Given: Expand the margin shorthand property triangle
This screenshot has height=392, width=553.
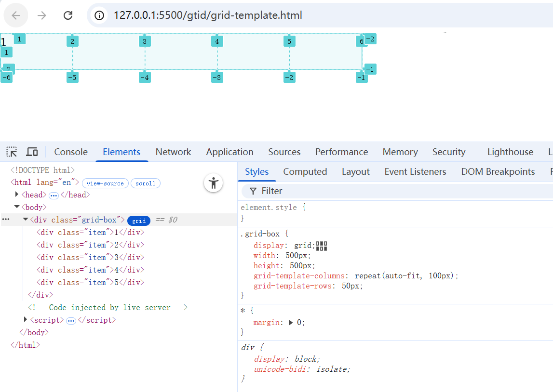Looking at the screenshot, I should click(x=291, y=323).
